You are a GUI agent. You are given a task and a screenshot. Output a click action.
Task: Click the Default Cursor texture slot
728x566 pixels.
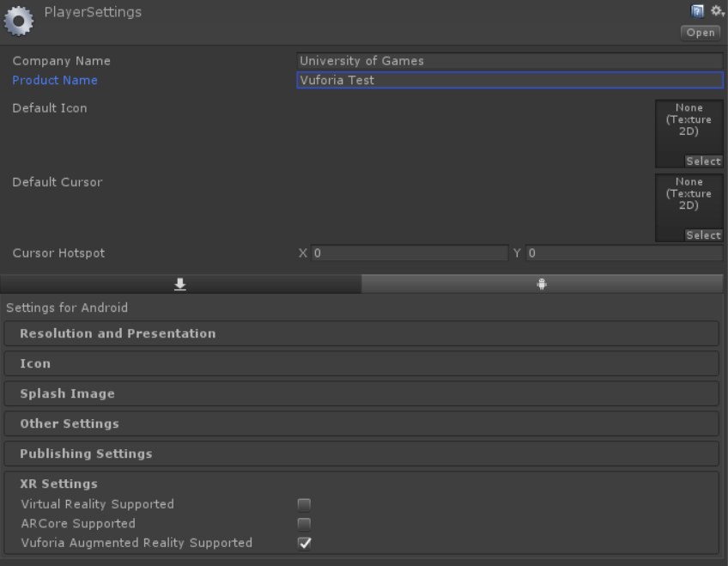[689, 208]
